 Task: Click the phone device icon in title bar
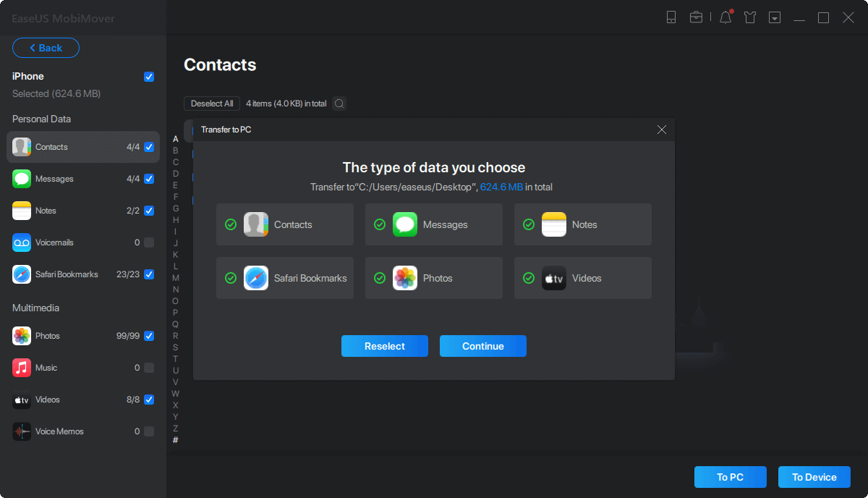click(x=671, y=17)
